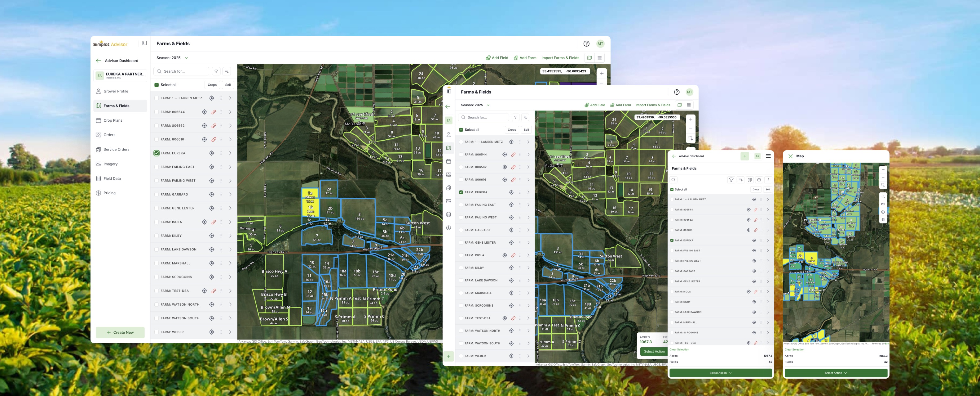Open hamburger menu beside the EA badge
Viewport: 980px width, 396px height.
(768, 156)
